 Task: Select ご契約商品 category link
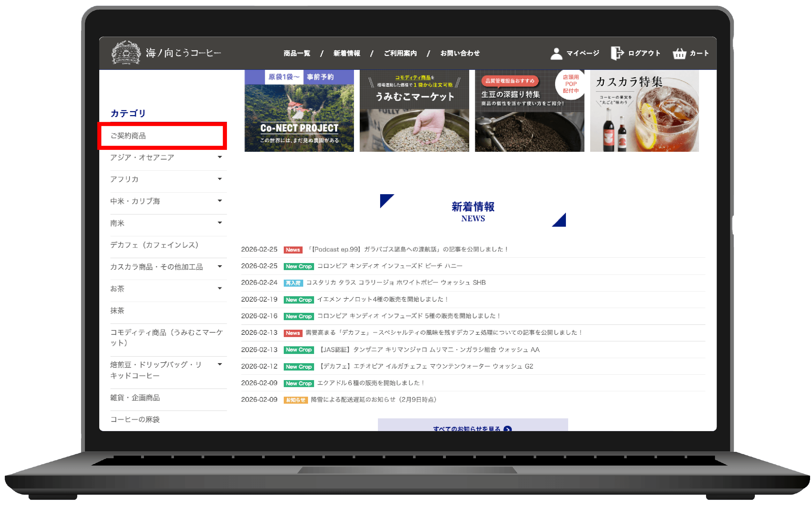pos(128,136)
